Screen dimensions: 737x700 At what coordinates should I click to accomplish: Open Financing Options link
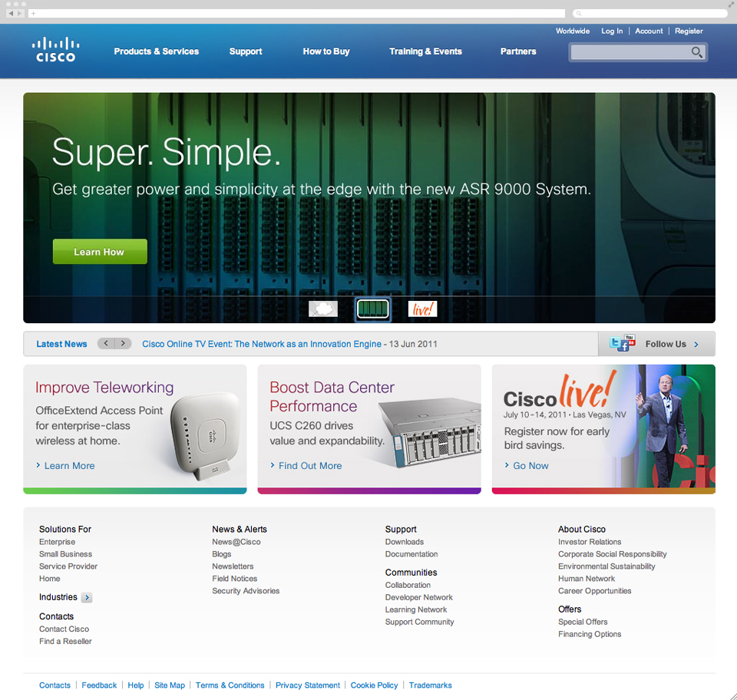pyautogui.click(x=590, y=634)
